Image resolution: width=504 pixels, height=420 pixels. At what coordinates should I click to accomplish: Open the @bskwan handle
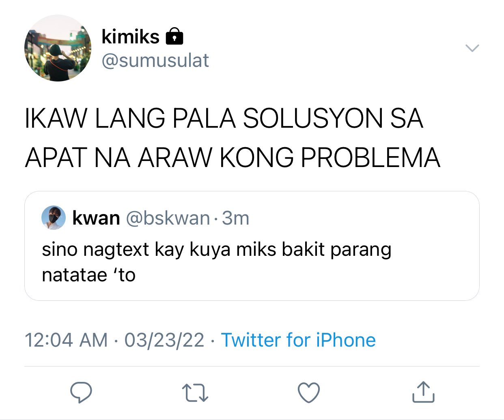pyautogui.click(x=168, y=218)
